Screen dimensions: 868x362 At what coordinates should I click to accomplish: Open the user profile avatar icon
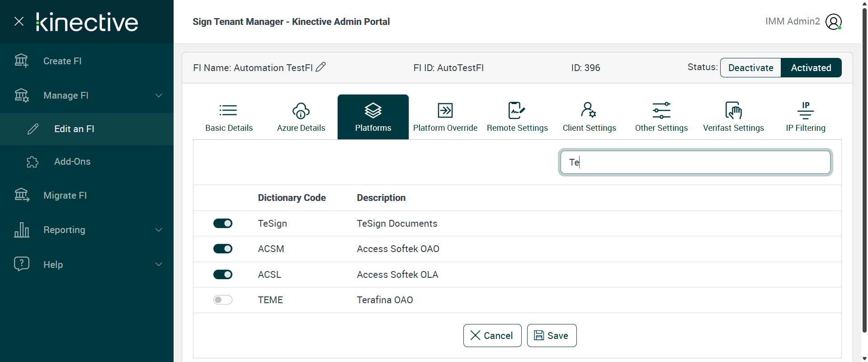click(833, 22)
